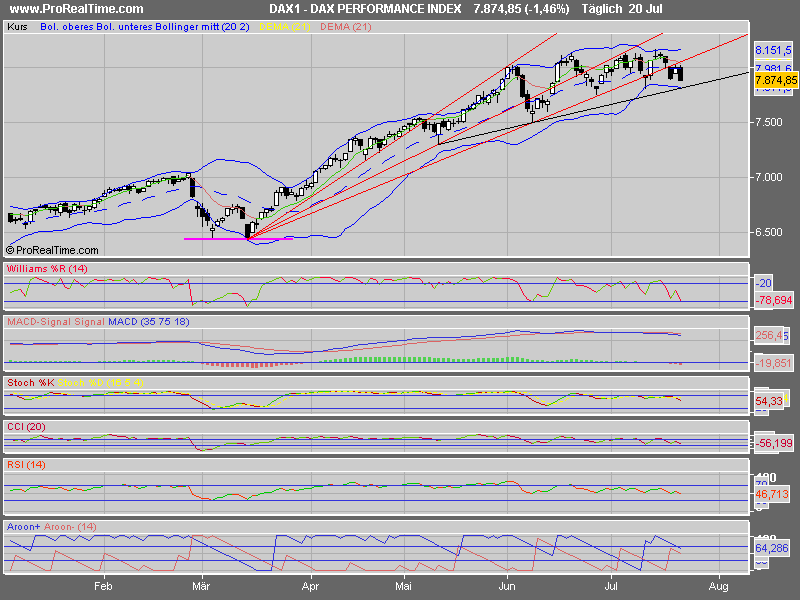Click the Aug label on the time axis
Image resolution: width=800 pixels, height=600 pixels.
point(719,586)
